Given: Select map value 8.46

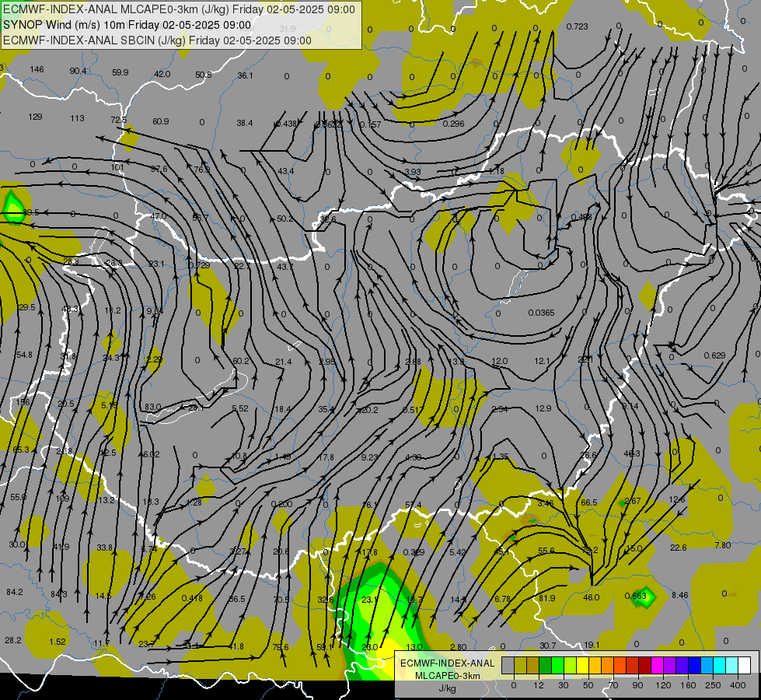Looking at the screenshot, I should click(x=680, y=595).
